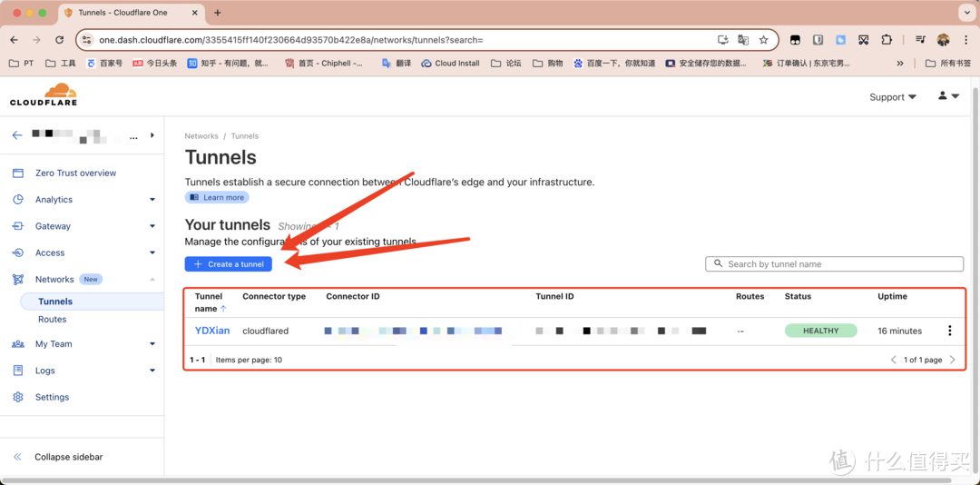Click the Create a tunnel button
Image resolution: width=980 pixels, height=485 pixels.
[229, 264]
